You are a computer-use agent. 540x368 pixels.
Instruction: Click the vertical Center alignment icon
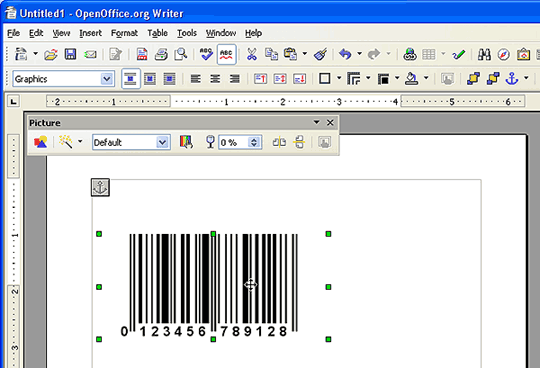tap(280, 79)
